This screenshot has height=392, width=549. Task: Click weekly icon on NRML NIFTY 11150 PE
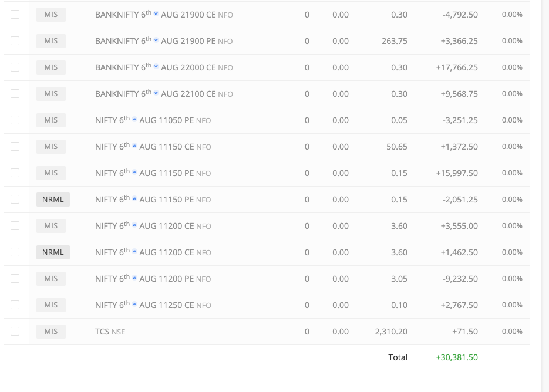[x=134, y=198]
